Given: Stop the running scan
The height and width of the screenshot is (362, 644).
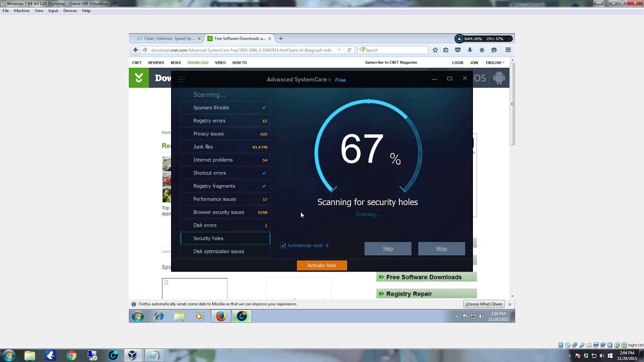Looking at the screenshot, I should pyautogui.click(x=441, y=249).
